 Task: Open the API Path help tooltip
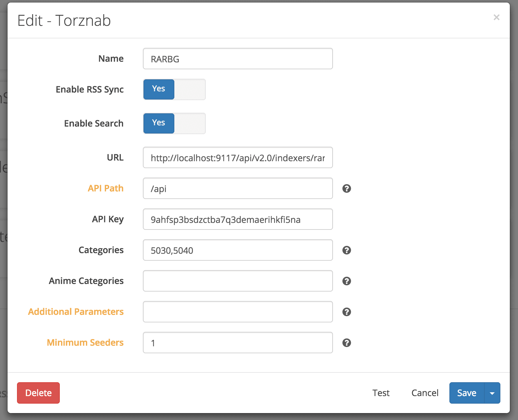pos(346,188)
